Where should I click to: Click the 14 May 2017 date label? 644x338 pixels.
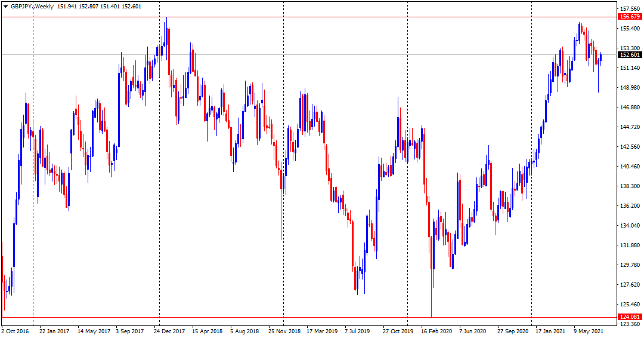tap(94, 331)
